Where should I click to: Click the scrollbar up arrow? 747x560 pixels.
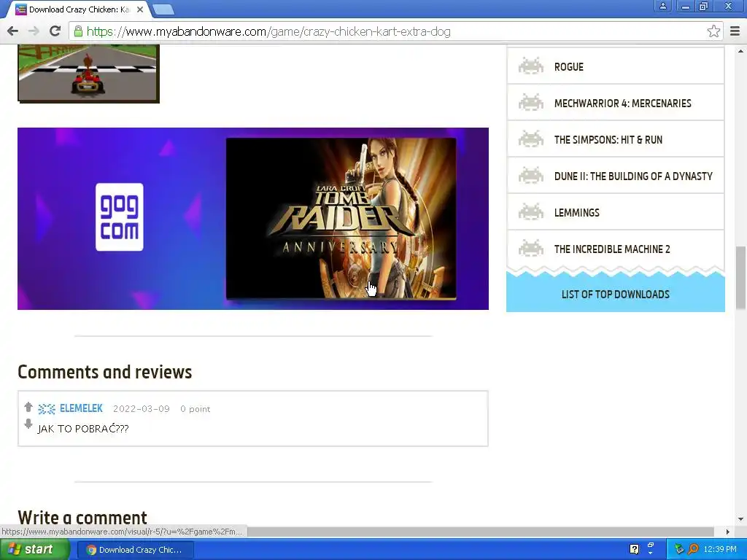[x=740, y=51]
